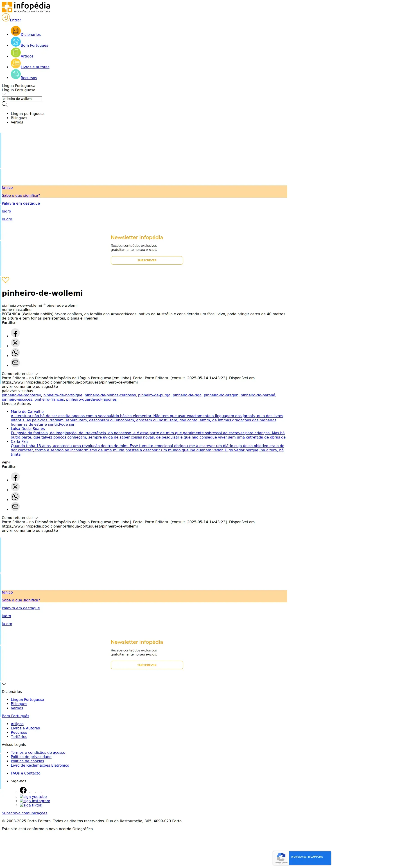
Task: Click the reCAPTCHA badge logo
Action: pos(281,857)
